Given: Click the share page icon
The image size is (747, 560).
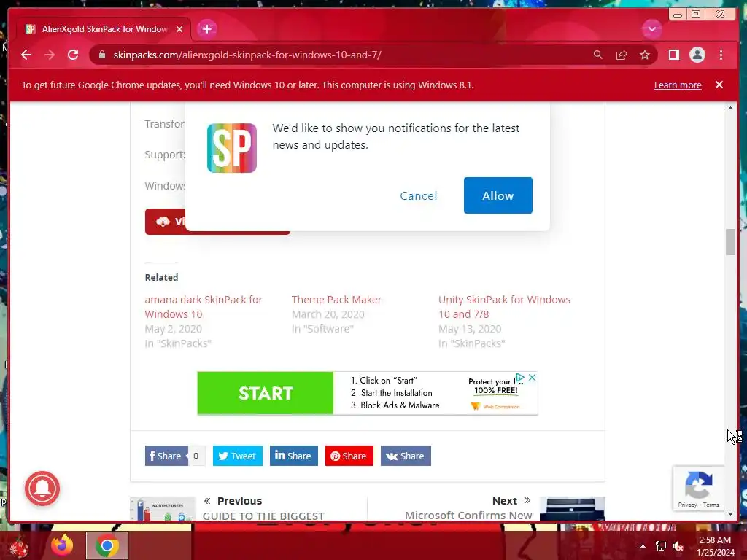Looking at the screenshot, I should [622, 55].
